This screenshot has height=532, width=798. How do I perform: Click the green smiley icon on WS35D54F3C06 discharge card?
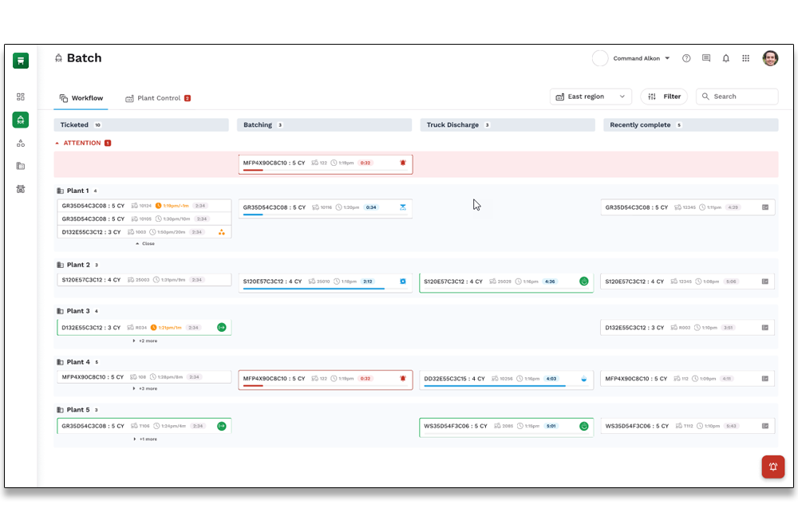tap(583, 426)
